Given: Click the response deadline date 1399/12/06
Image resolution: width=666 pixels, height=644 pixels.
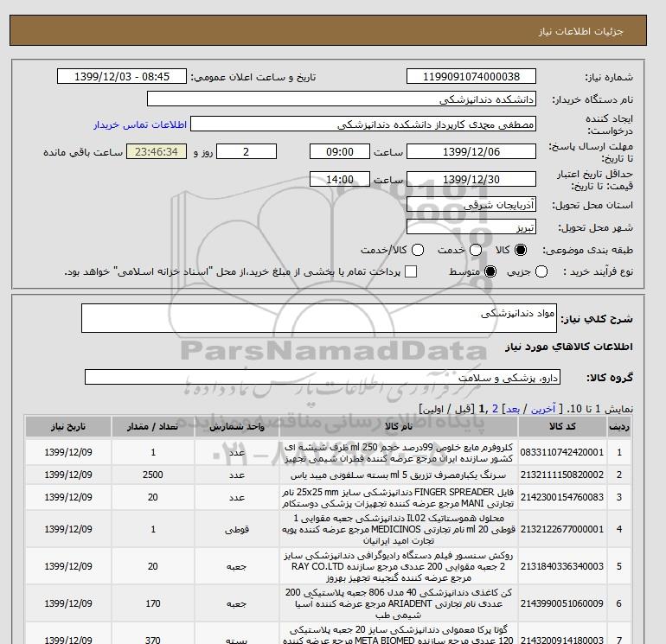Looking at the screenshot, I should click(x=471, y=151).
